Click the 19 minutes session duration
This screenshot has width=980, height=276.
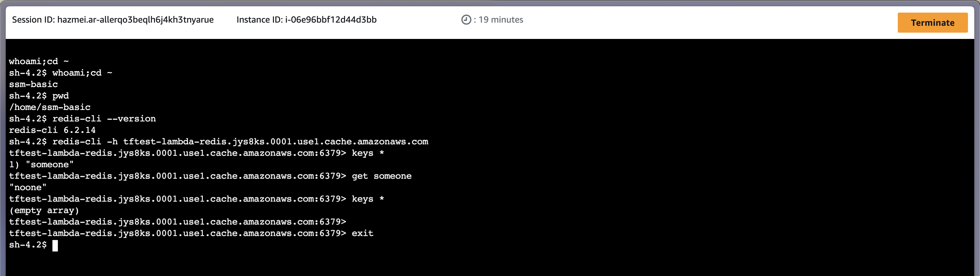pos(500,20)
